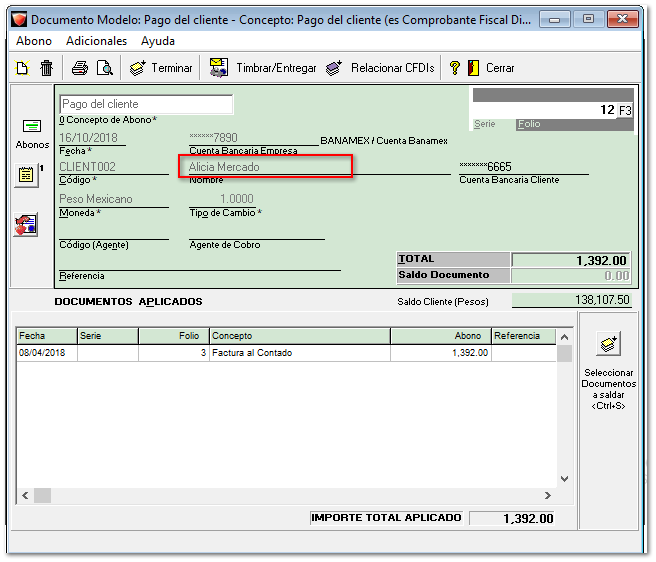Click the help question mark icon
The height and width of the screenshot is (562, 656).
pyautogui.click(x=454, y=68)
